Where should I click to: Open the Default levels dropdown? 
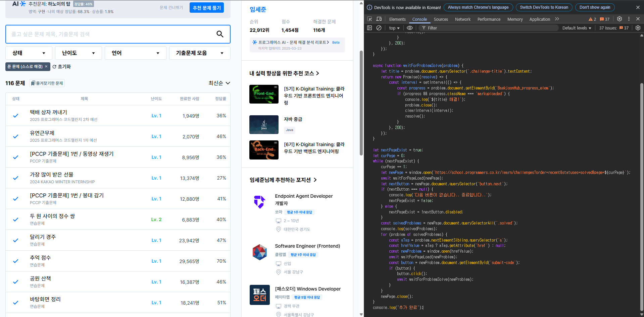pyautogui.click(x=577, y=28)
